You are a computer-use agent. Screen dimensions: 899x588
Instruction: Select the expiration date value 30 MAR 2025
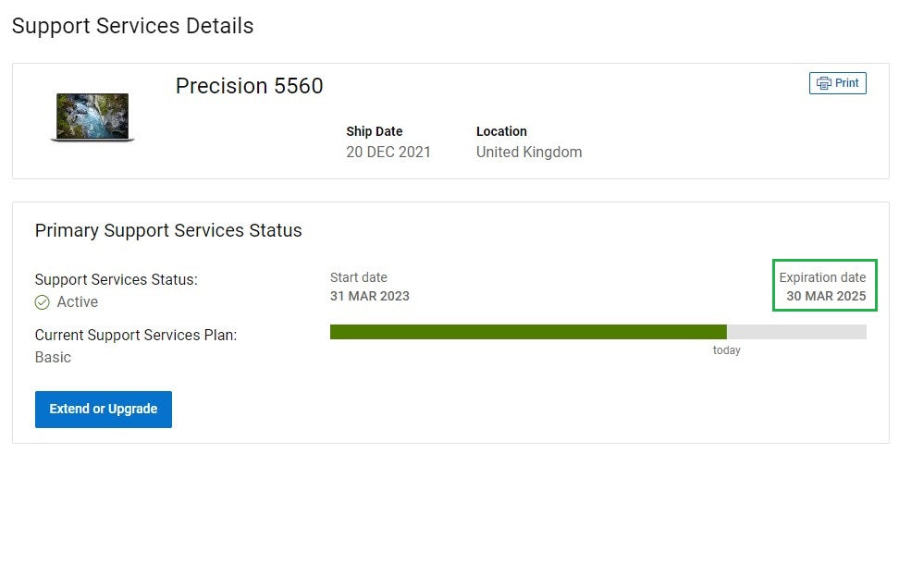click(826, 297)
